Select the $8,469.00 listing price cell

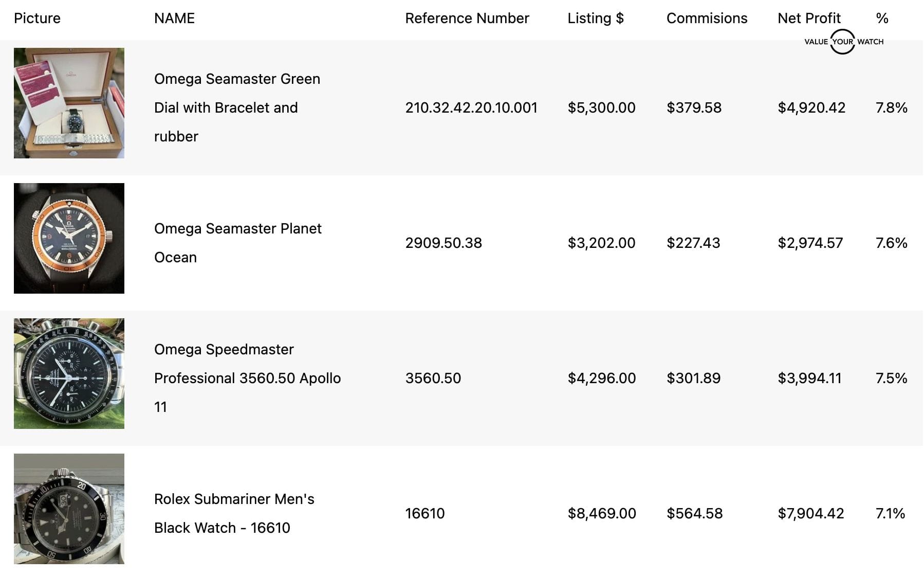pyautogui.click(x=602, y=513)
